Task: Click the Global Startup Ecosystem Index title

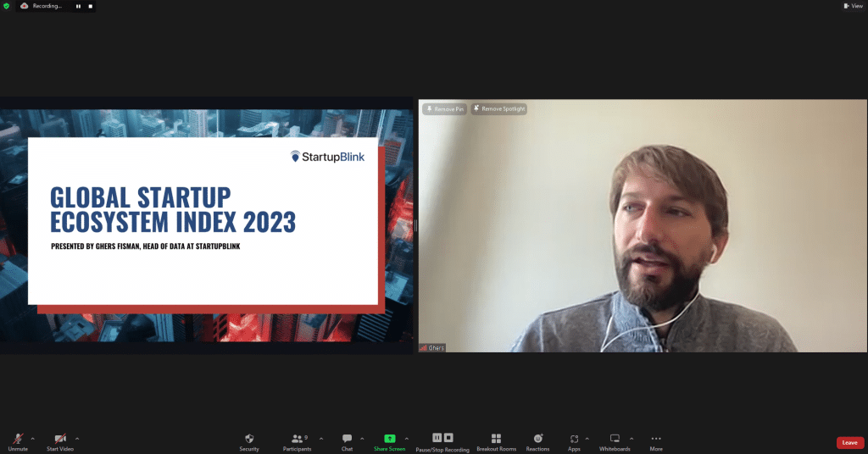Action: (173, 210)
